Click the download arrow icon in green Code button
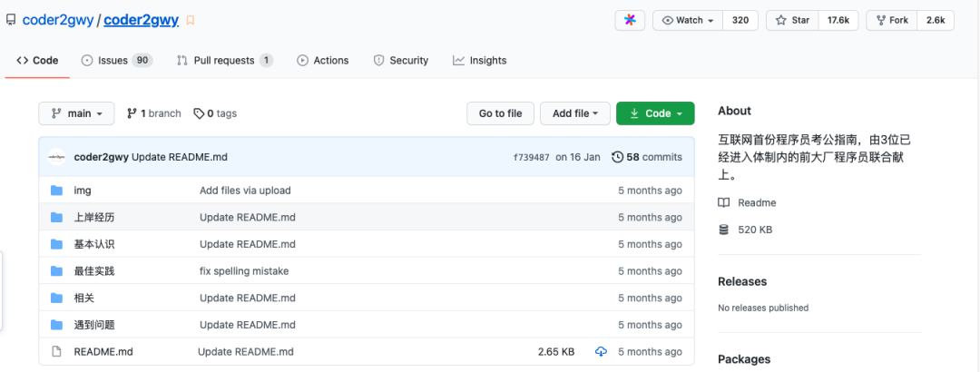 click(x=634, y=113)
